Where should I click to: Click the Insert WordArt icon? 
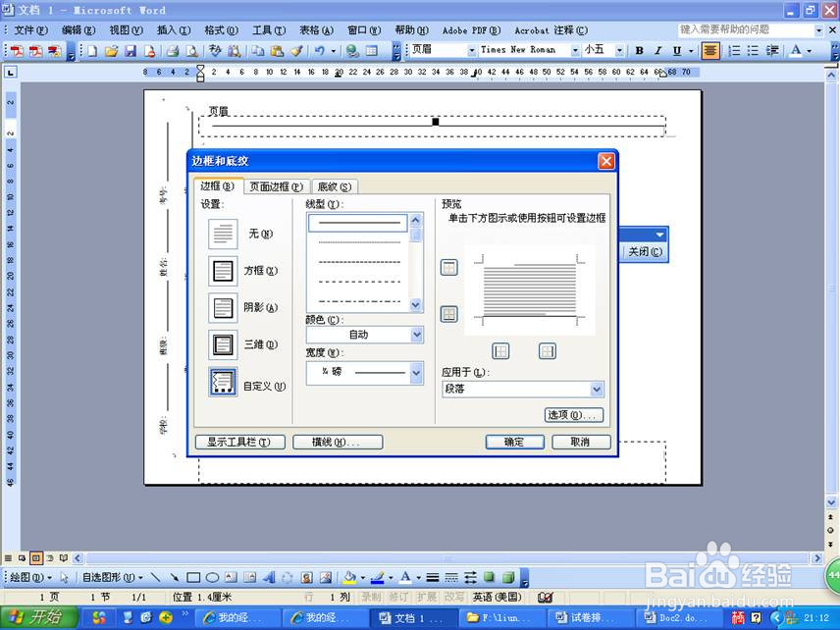pos(269,577)
